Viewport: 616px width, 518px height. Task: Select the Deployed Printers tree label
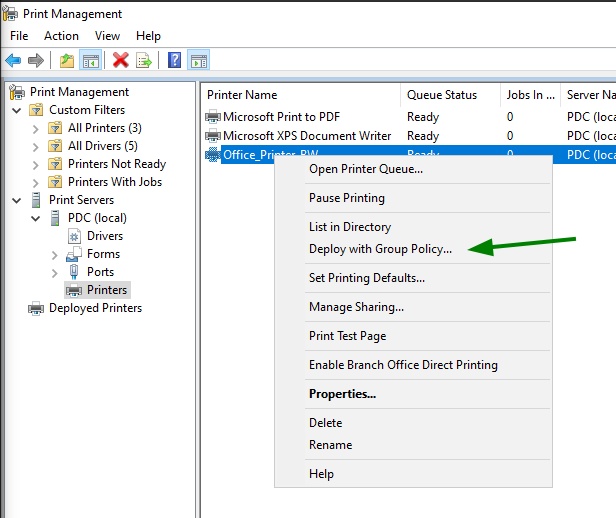pyautogui.click(x=95, y=308)
